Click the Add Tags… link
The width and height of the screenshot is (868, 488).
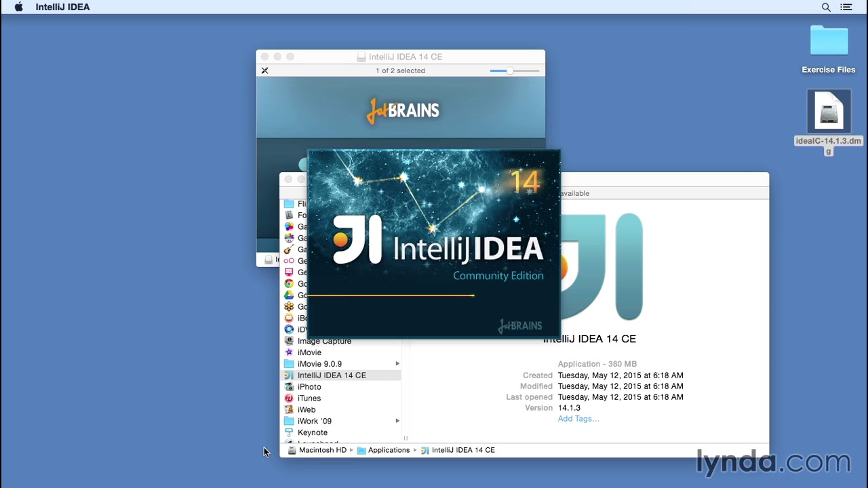(x=578, y=419)
